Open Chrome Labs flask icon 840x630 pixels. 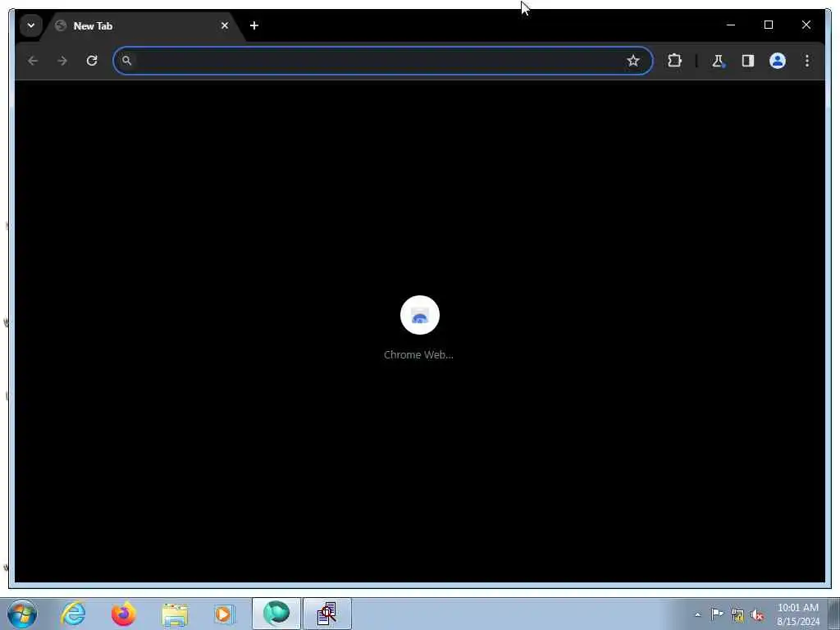pyautogui.click(x=718, y=61)
